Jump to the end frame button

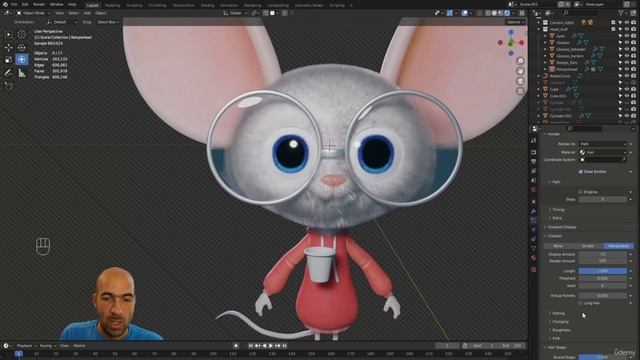click(284, 346)
